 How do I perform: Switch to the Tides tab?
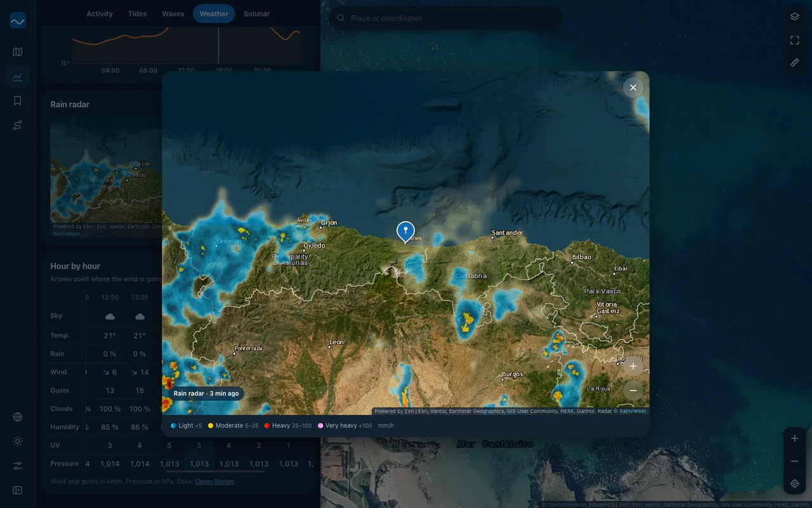pyautogui.click(x=137, y=14)
